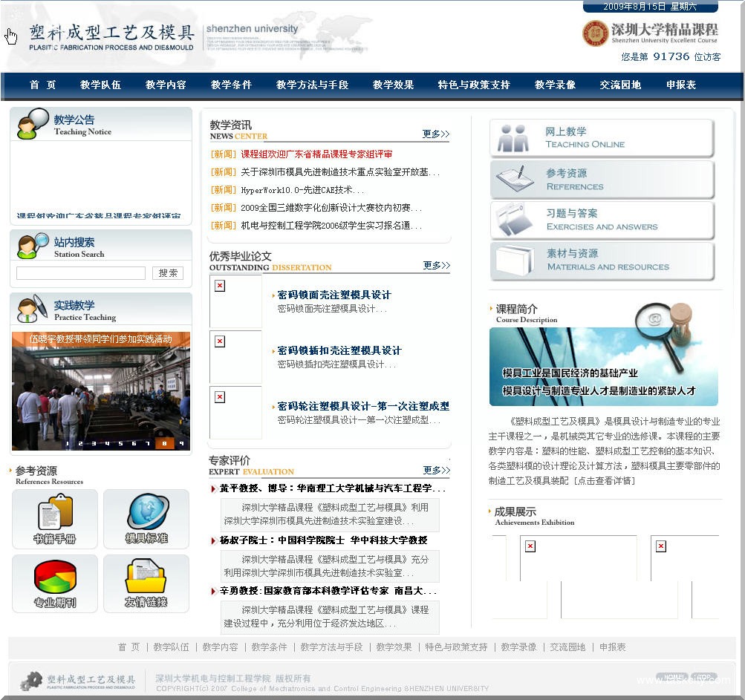This screenshot has width=745, height=700.
Task: Select slide 8 in practice teaching slideshow
Action: pos(164,444)
